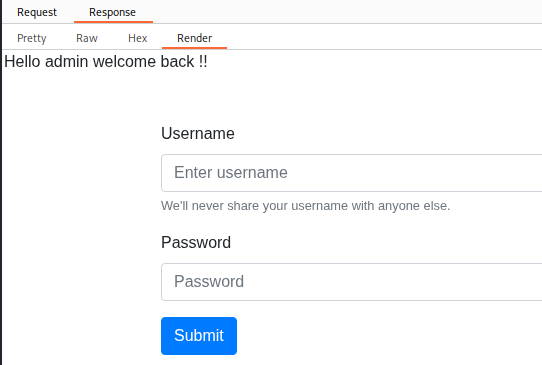Click the words anyone else in hint
542x365 pixels.
pos(414,206)
